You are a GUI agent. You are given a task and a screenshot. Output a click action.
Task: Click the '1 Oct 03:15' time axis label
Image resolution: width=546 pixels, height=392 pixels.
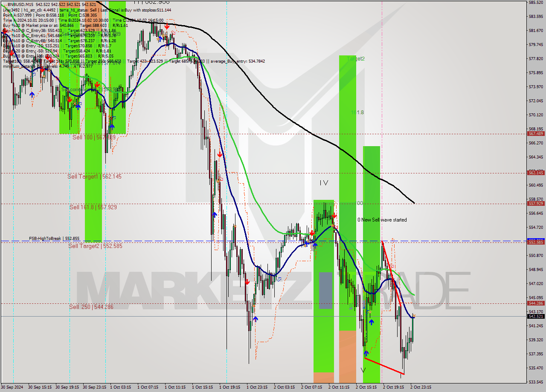121,387
